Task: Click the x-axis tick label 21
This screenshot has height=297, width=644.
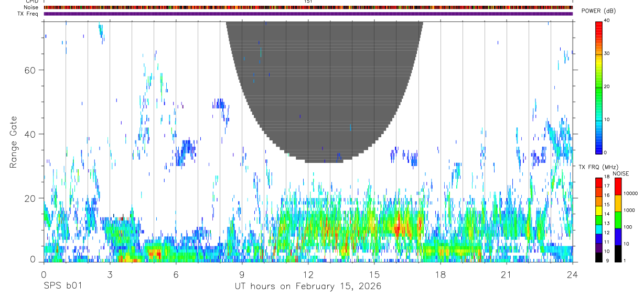Action: (x=507, y=274)
